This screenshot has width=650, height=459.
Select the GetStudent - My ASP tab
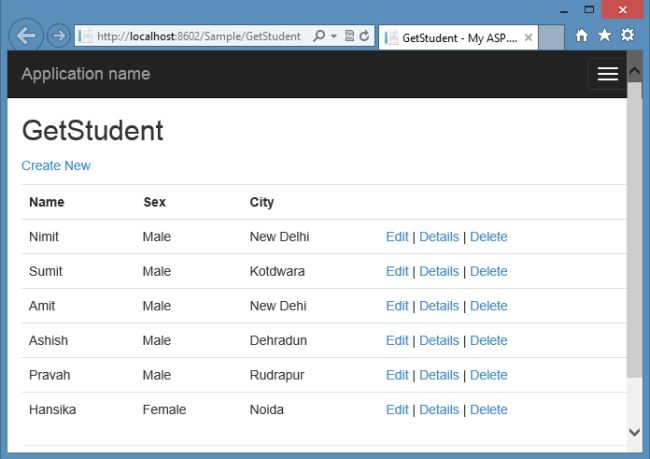coord(458,38)
